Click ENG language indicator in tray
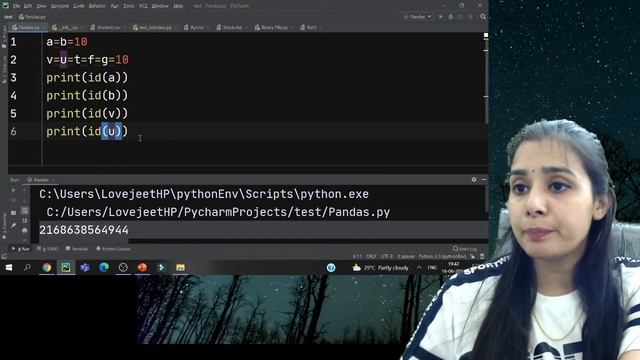640x360 pixels. (x=432, y=268)
